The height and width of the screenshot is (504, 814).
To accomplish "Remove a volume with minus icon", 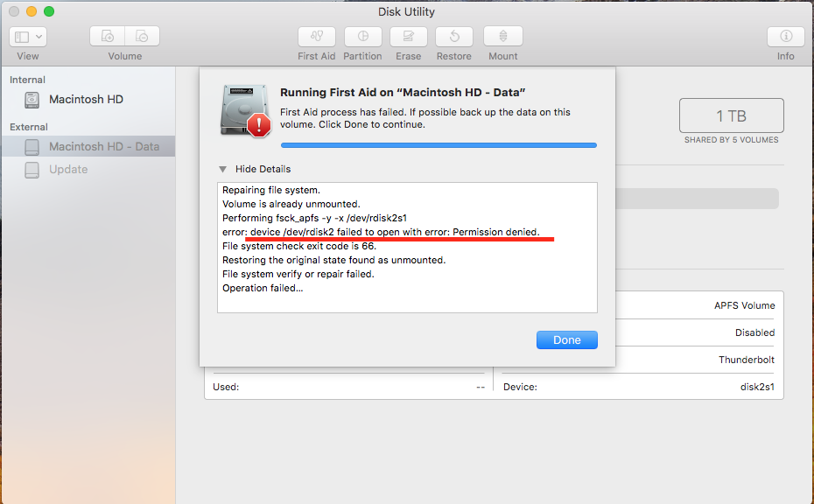I will point(142,37).
